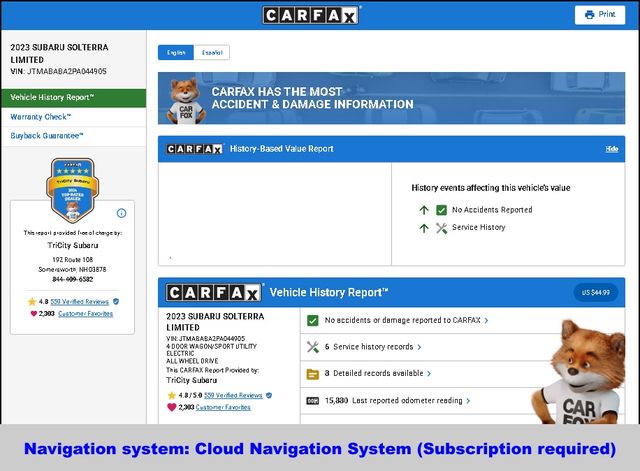640x471 pixels.
Task: Click the up arrow beside No Accidents Reported
Action: (x=424, y=210)
